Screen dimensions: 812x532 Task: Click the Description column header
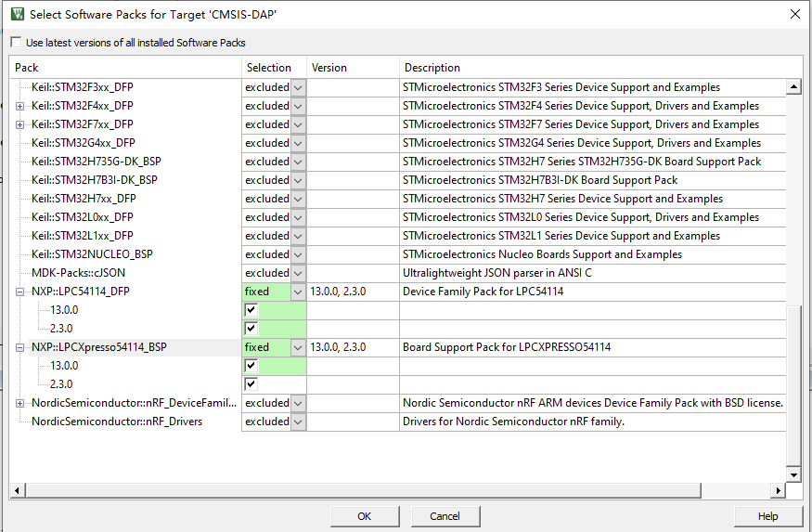[x=594, y=68]
